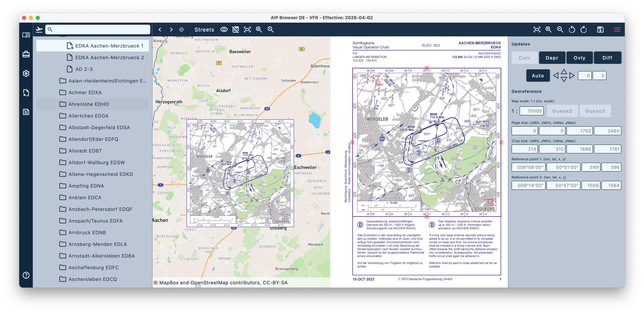Zoom in on the chart page
The width and height of the screenshot is (644, 313).
tap(548, 30)
